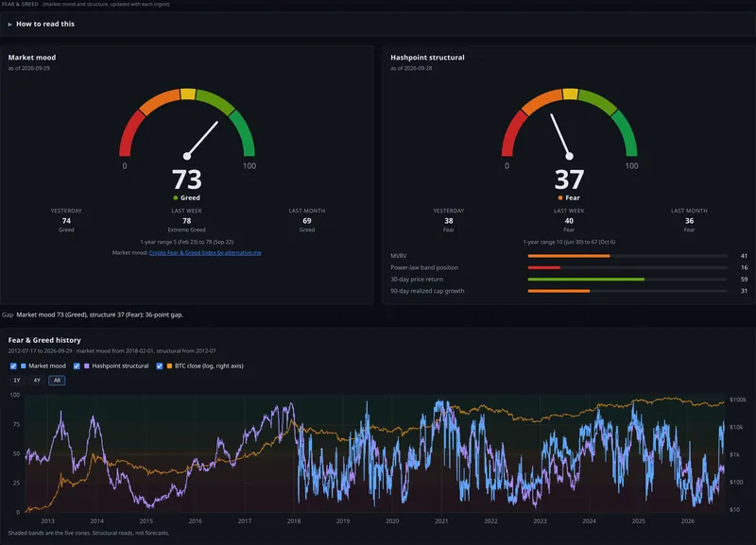This screenshot has height=545, width=756.
Task: Click the Hashpoint structural gauge needle
Action: coord(560,135)
